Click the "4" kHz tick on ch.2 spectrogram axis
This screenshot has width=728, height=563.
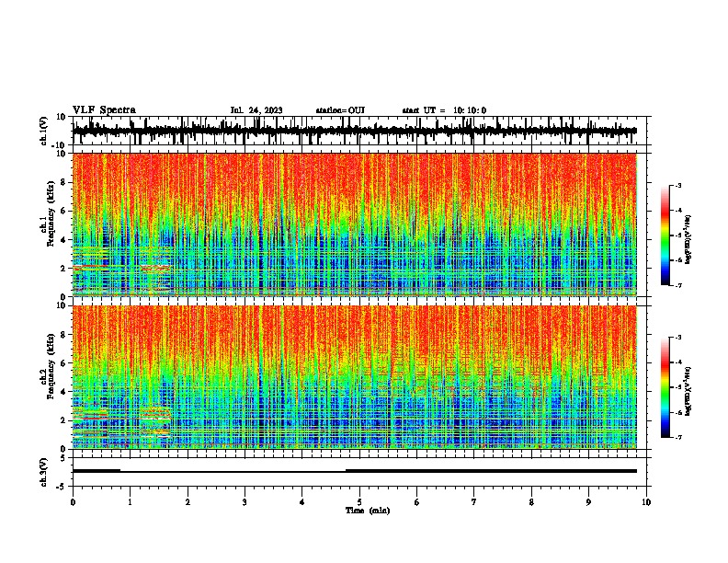(x=63, y=392)
